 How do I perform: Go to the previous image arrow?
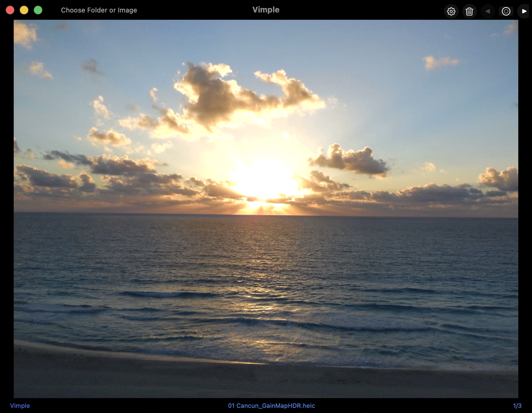pos(488,11)
